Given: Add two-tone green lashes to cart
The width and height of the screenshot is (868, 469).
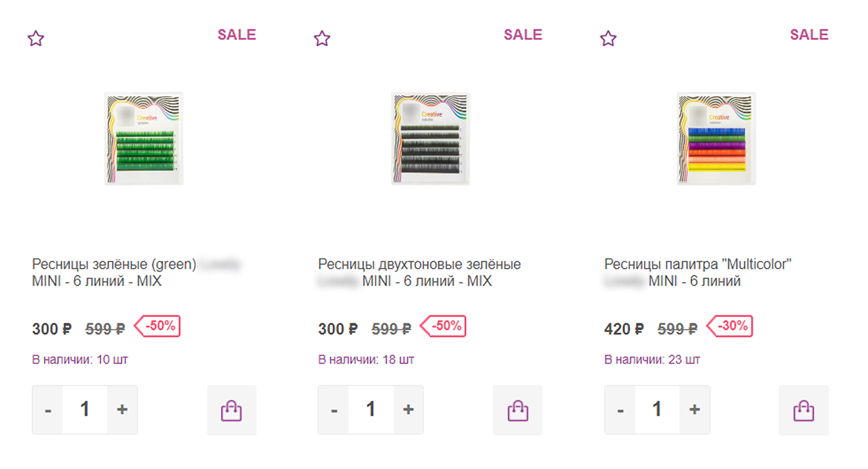Looking at the screenshot, I should (517, 410).
